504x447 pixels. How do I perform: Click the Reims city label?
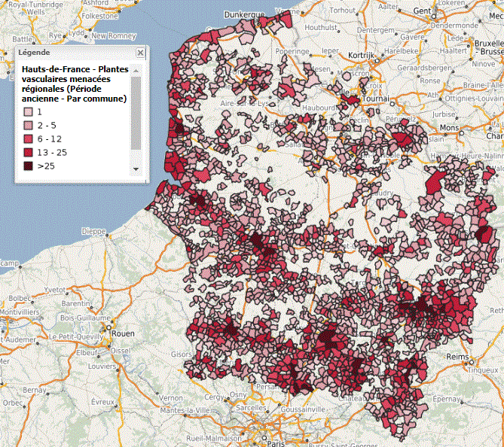click(x=458, y=356)
